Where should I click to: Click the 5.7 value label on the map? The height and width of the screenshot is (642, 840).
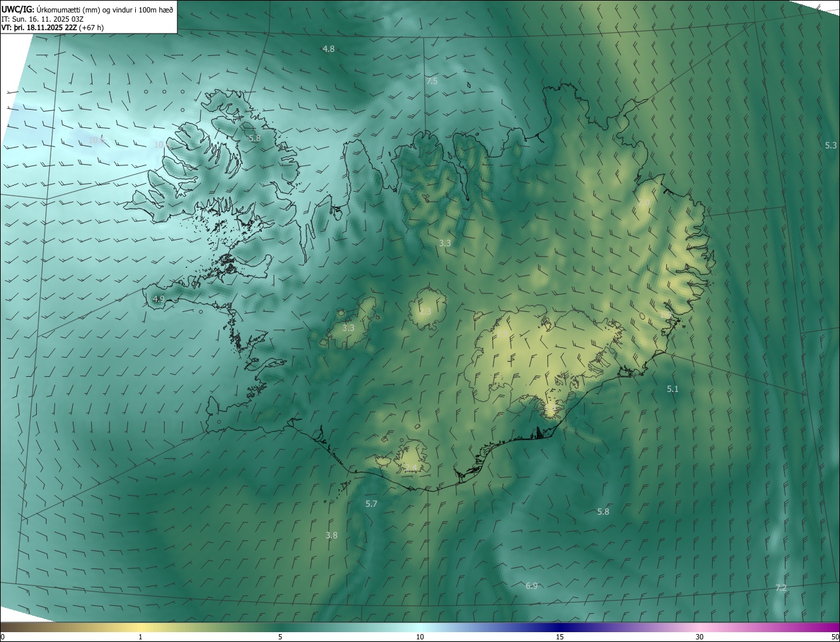tap(371, 504)
